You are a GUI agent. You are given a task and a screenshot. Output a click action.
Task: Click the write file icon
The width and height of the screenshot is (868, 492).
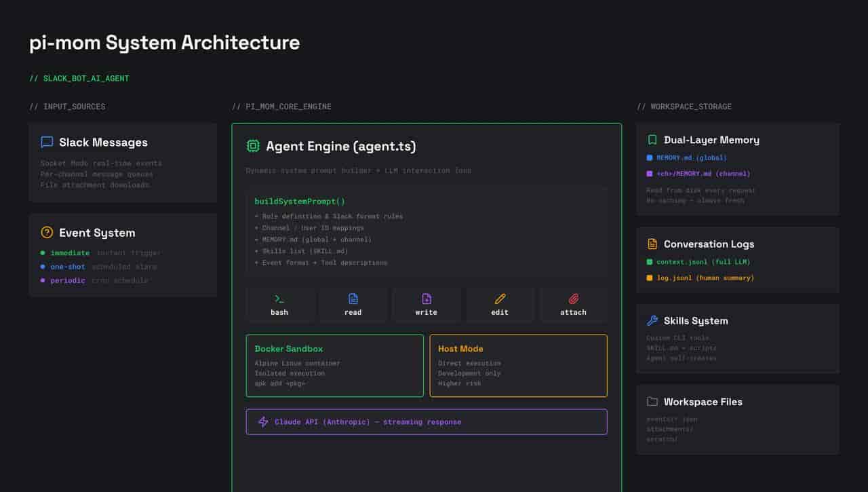click(427, 299)
